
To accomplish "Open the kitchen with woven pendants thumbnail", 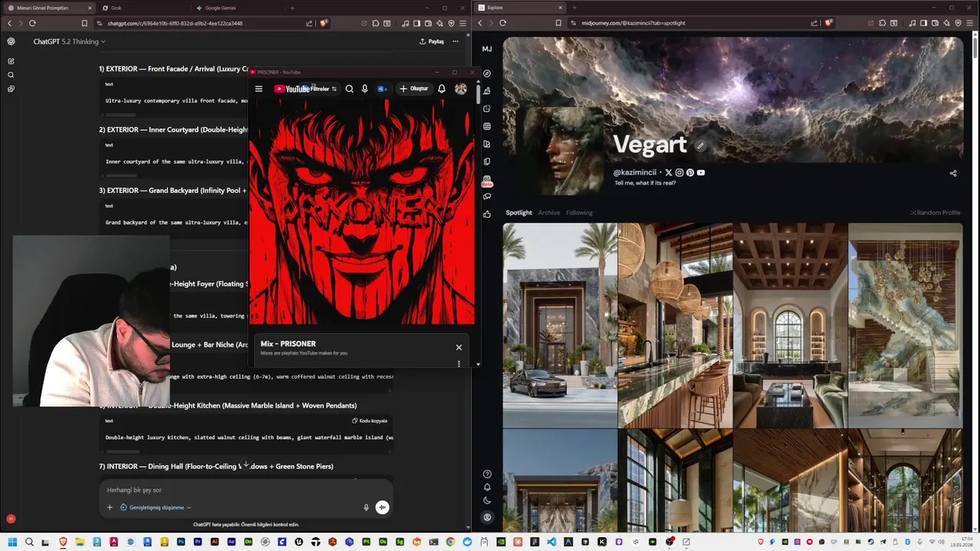I will click(675, 325).
